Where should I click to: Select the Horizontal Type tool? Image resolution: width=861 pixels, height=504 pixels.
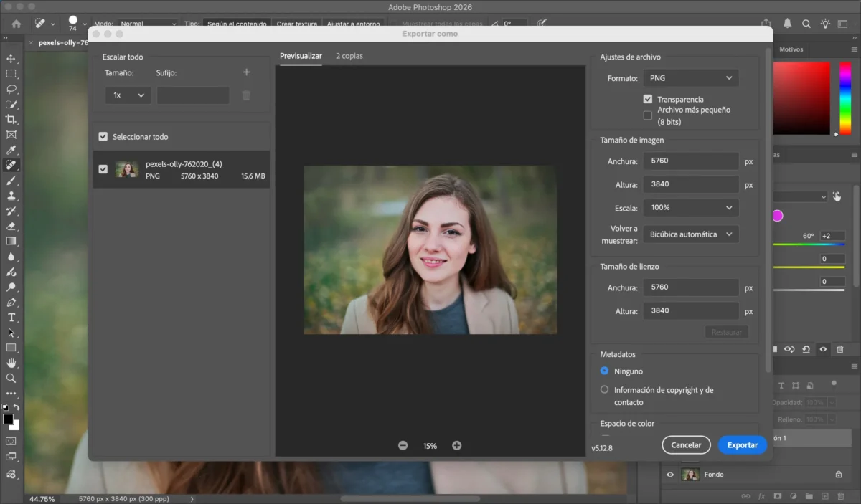[x=11, y=318]
